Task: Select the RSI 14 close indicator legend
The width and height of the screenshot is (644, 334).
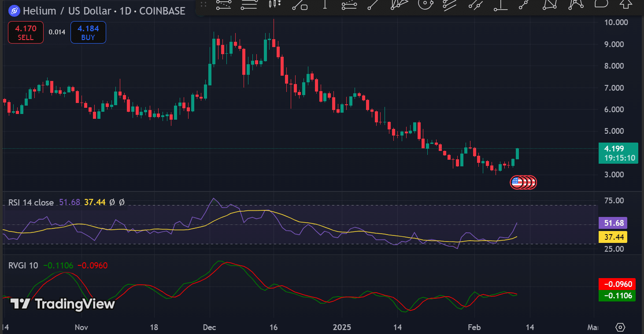Action: (31, 202)
